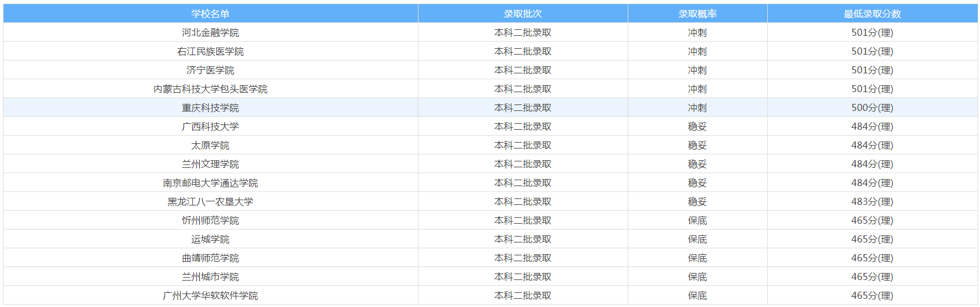Click 保底 probability for 曲靖师范学院
Viewport: 980px width, 307px height.
[x=697, y=258]
